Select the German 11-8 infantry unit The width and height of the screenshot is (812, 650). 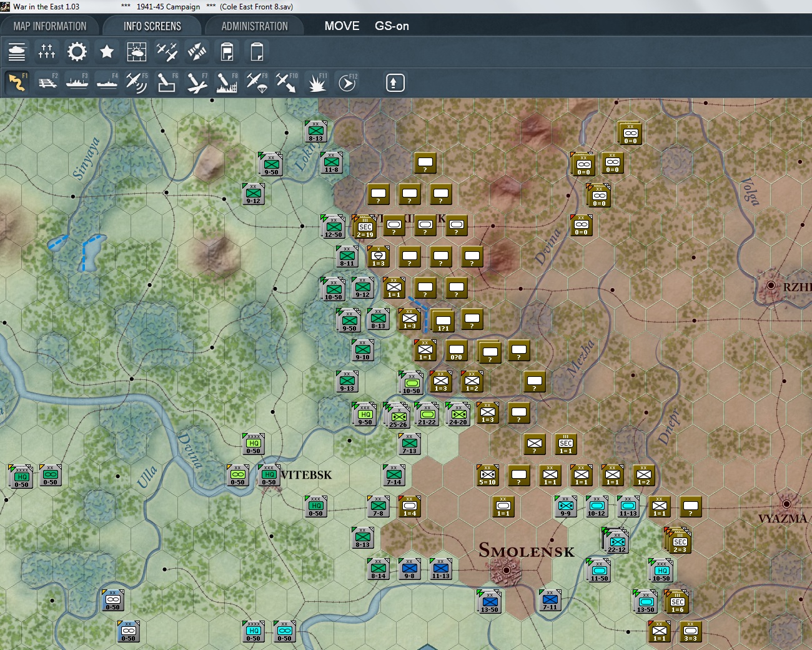(332, 162)
